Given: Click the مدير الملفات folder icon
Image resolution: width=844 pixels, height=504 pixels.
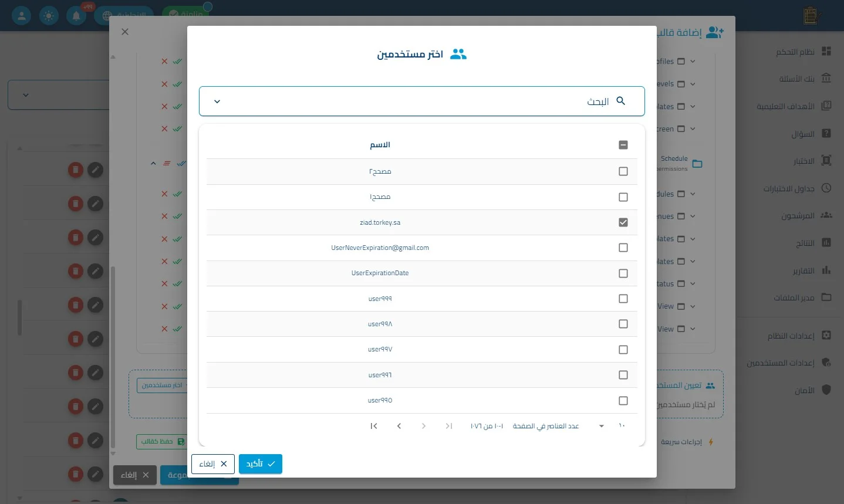Looking at the screenshot, I should point(826,297).
